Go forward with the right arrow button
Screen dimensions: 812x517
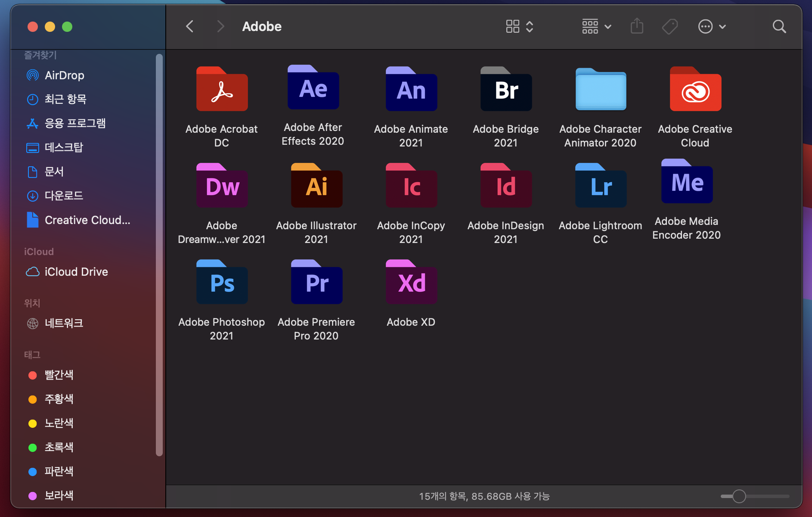220,26
